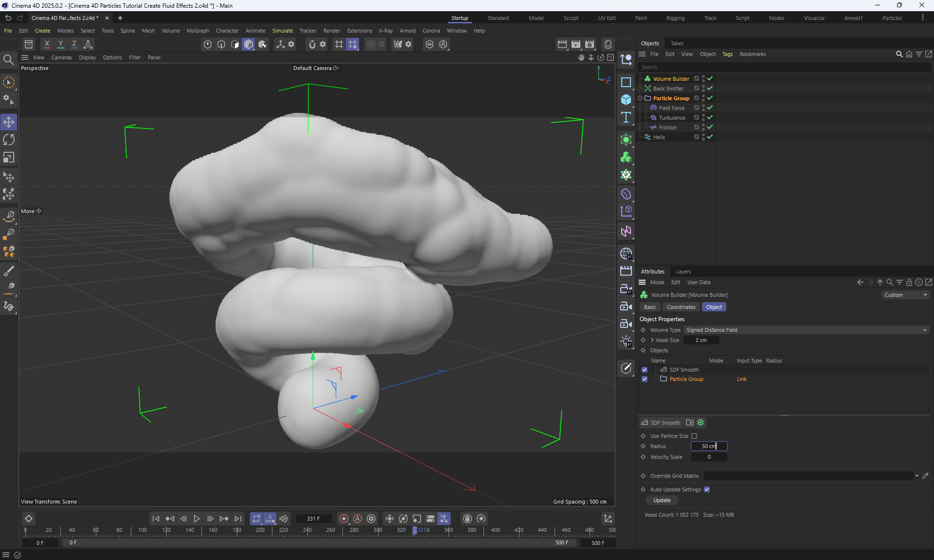Expand the Voxel Size parameter

(x=652, y=340)
